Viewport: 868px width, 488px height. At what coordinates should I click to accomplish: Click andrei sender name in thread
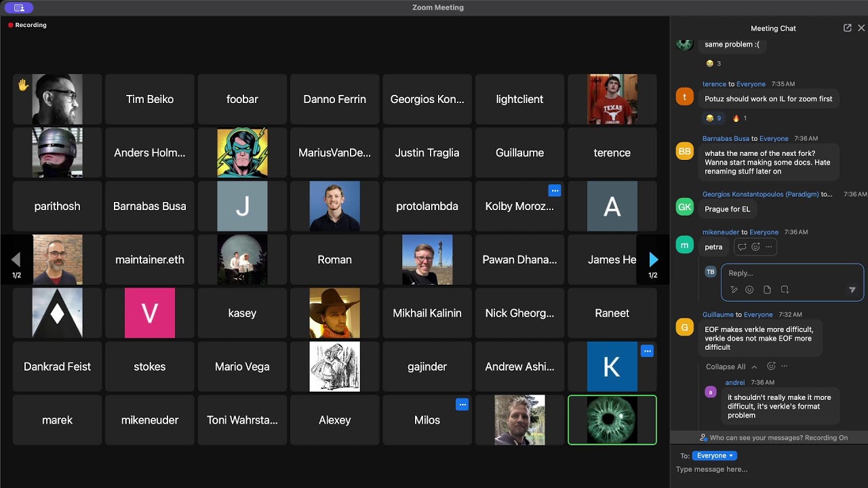click(735, 382)
